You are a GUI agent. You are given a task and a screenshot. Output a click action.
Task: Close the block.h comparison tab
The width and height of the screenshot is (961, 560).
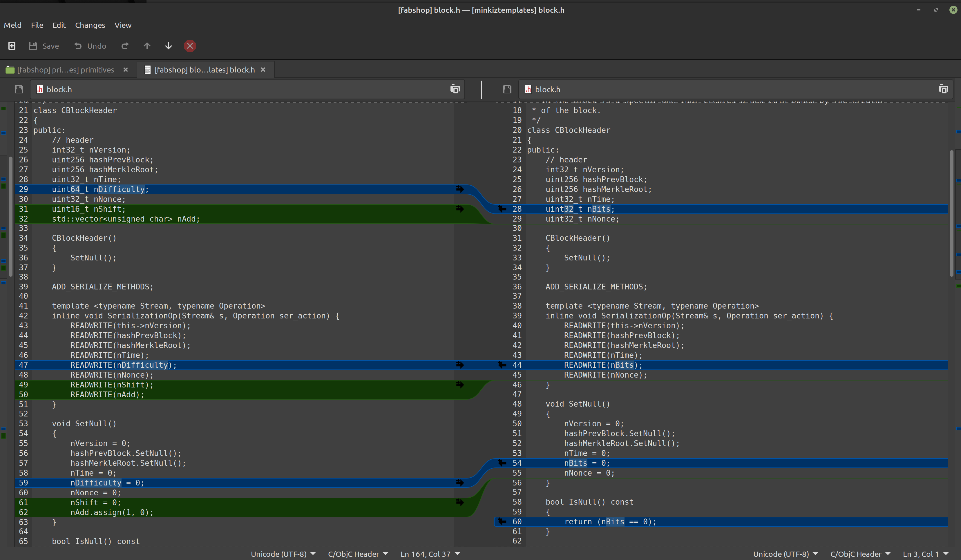tap(263, 69)
